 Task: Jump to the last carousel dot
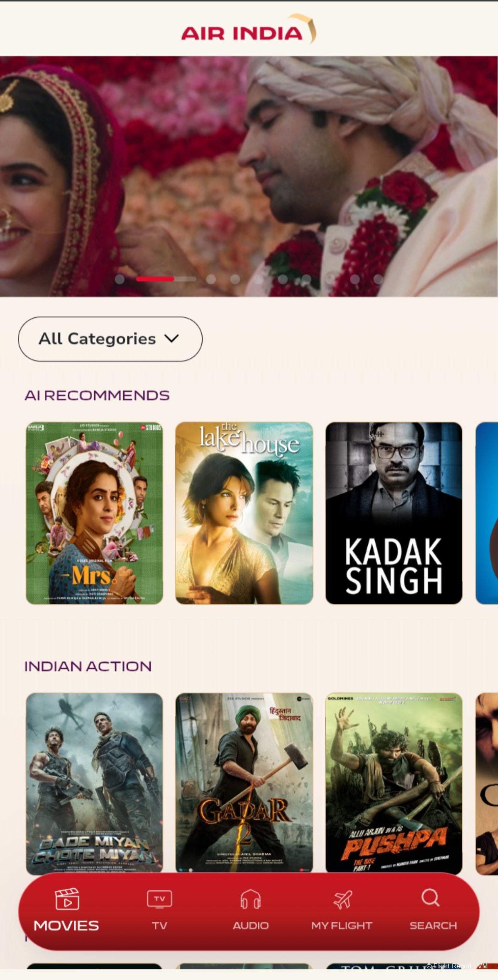pos(378,279)
